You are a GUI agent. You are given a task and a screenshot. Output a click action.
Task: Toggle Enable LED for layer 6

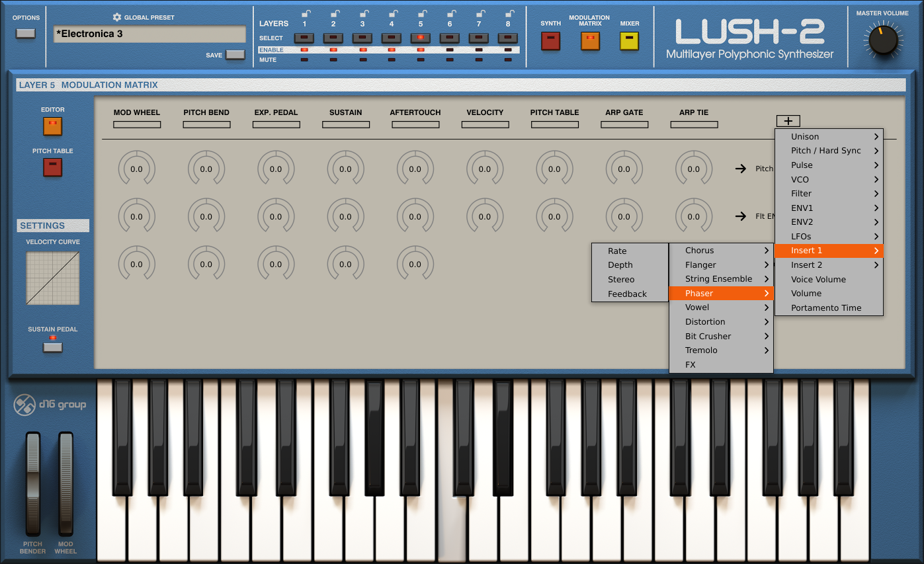(450, 50)
